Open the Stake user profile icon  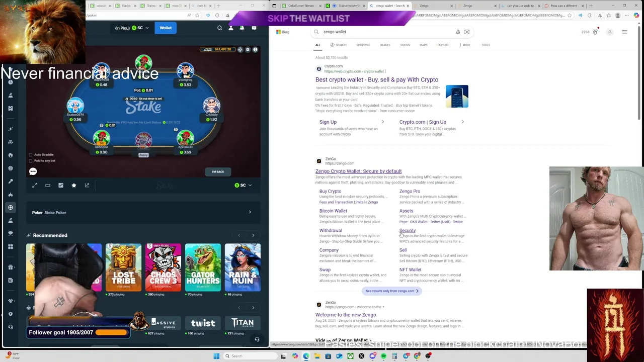point(231,28)
